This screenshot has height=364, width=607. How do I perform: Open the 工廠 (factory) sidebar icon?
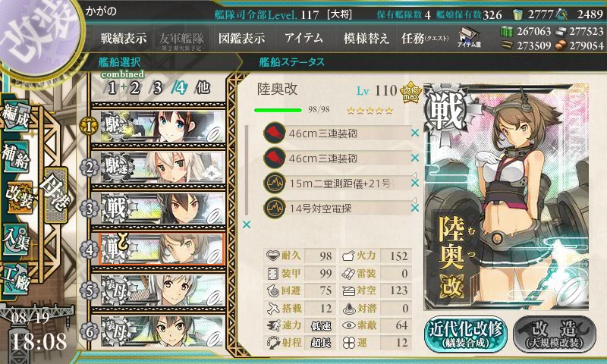click(x=16, y=279)
